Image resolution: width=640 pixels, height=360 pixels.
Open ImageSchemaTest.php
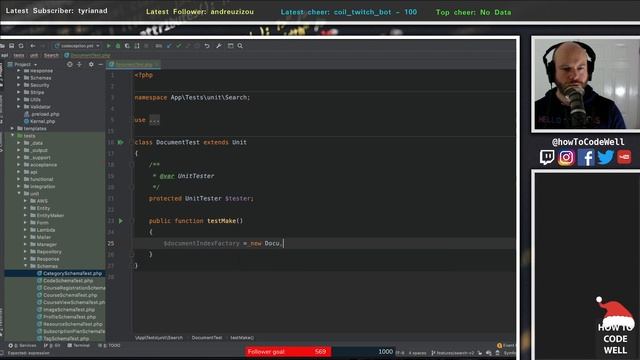point(66,309)
